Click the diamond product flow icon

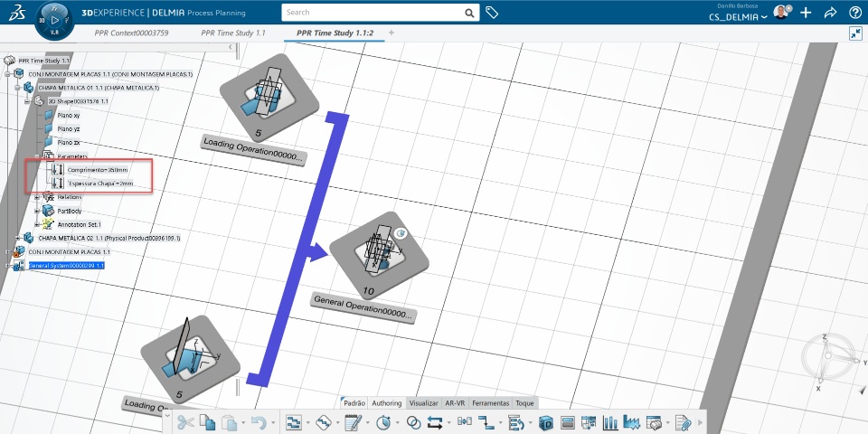(x=324, y=423)
